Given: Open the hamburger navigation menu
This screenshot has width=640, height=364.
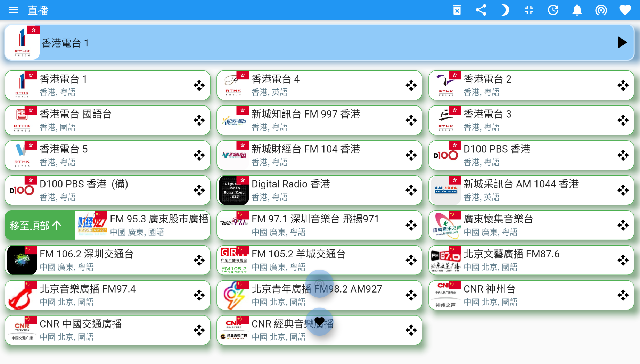Looking at the screenshot, I should (13, 10).
